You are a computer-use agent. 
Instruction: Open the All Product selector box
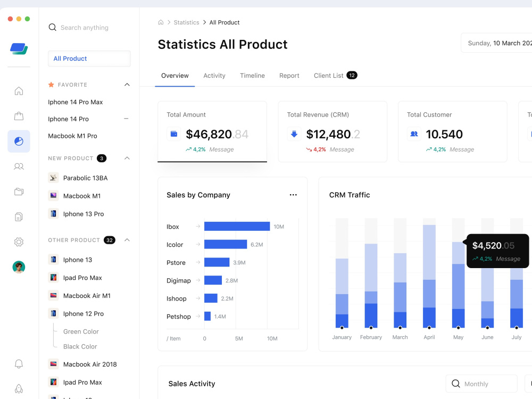(89, 59)
